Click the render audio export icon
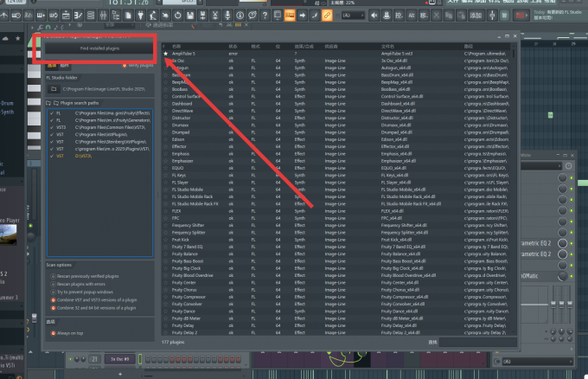 pyautogui.click(x=202, y=16)
